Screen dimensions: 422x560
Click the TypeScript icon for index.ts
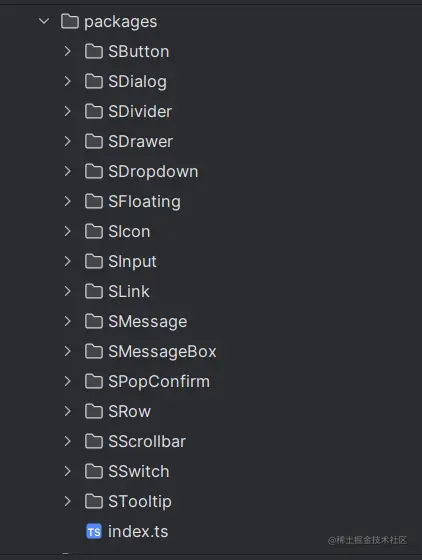pyautogui.click(x=94, y=531)
